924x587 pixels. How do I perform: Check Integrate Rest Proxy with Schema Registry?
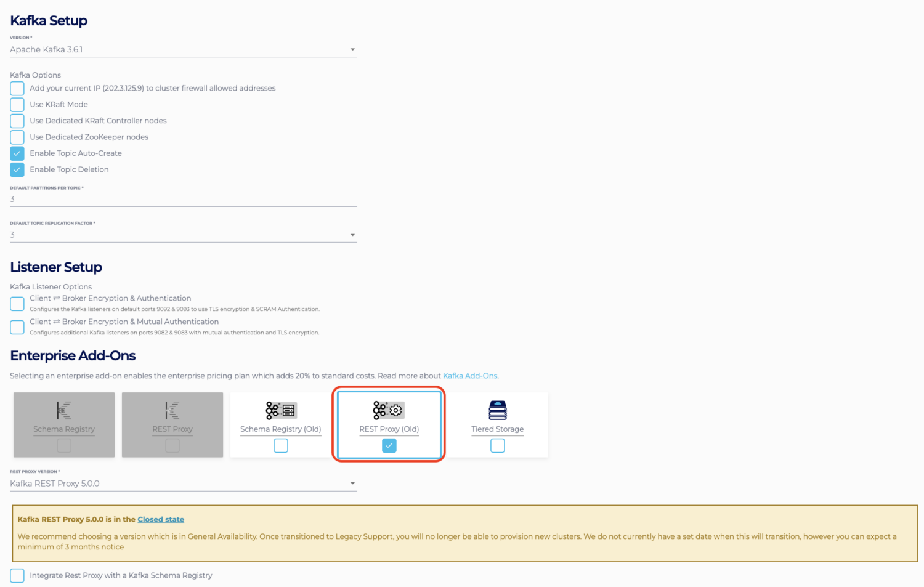point(17,575)
